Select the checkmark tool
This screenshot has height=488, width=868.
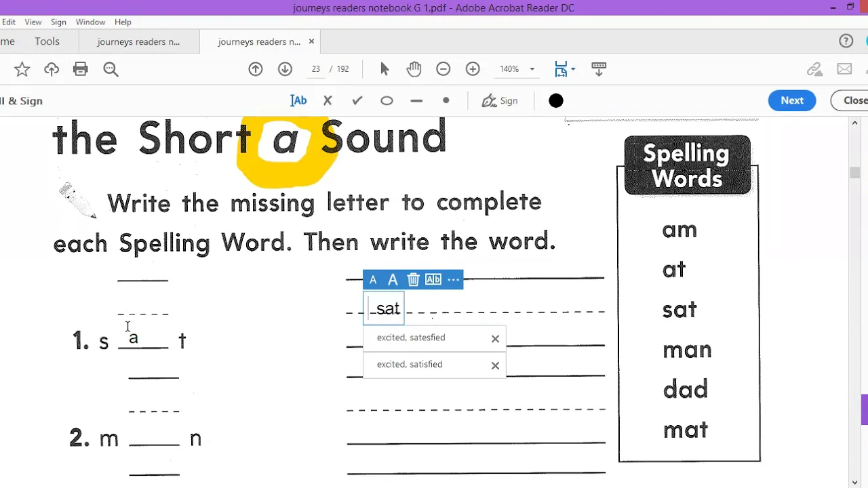click(357, 100)
